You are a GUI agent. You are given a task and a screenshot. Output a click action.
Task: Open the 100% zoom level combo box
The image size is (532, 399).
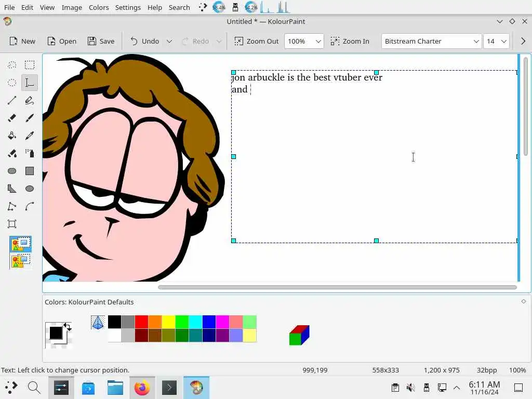(x=304, y=41)
